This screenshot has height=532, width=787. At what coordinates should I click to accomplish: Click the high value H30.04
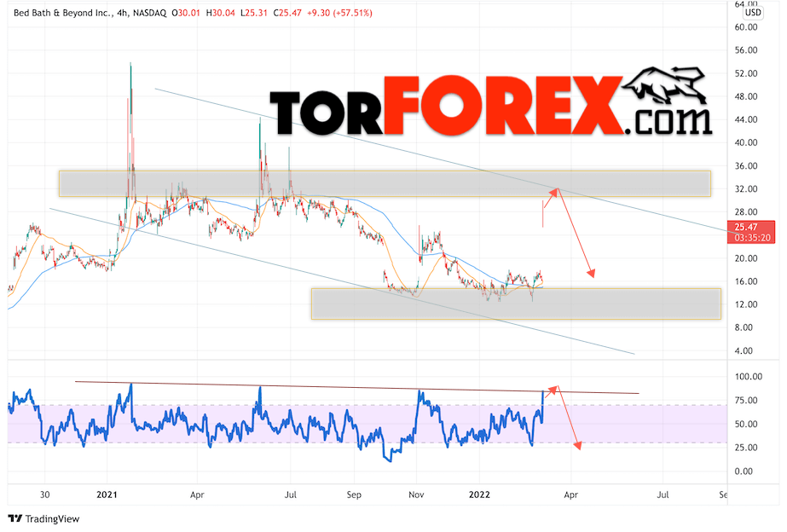[x=220, y=13]
